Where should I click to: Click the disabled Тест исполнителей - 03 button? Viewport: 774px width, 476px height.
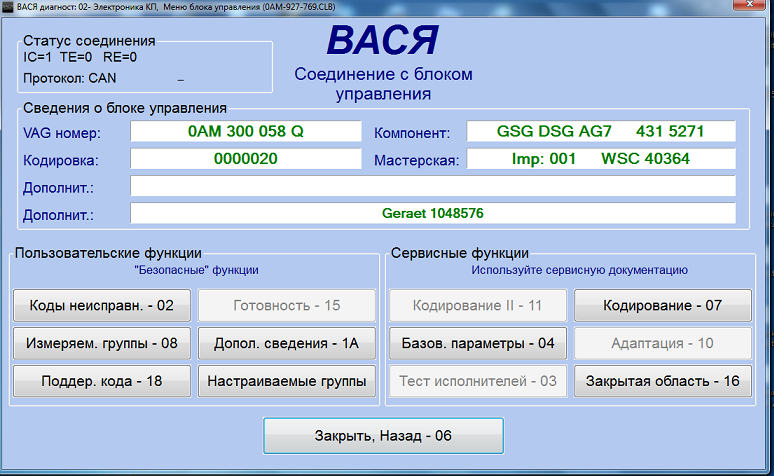(x=478, y=381)
